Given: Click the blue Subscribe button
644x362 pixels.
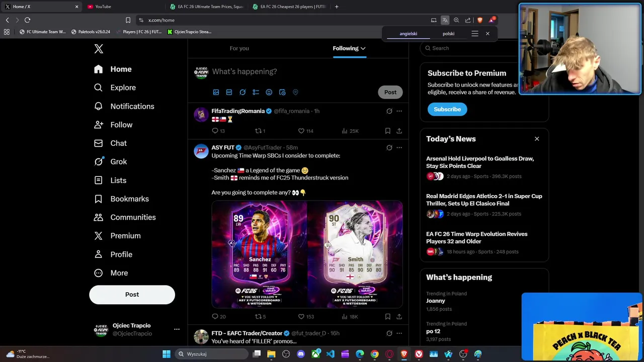Looking at the screenshot, I should [x=447, y=109].
